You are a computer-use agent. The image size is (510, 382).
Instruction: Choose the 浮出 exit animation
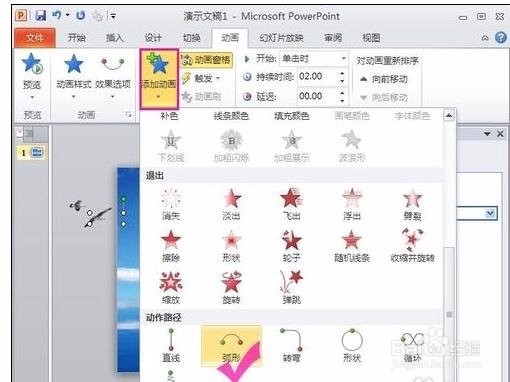[x=352, y=204]
